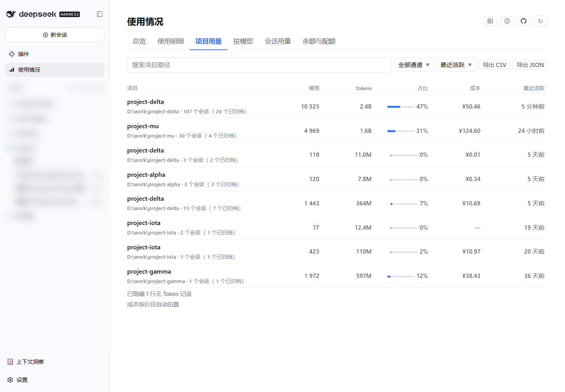Switch to the 使用明细 tab
The width and height of the screenshot is (565, 392).
tap(171, 41)
